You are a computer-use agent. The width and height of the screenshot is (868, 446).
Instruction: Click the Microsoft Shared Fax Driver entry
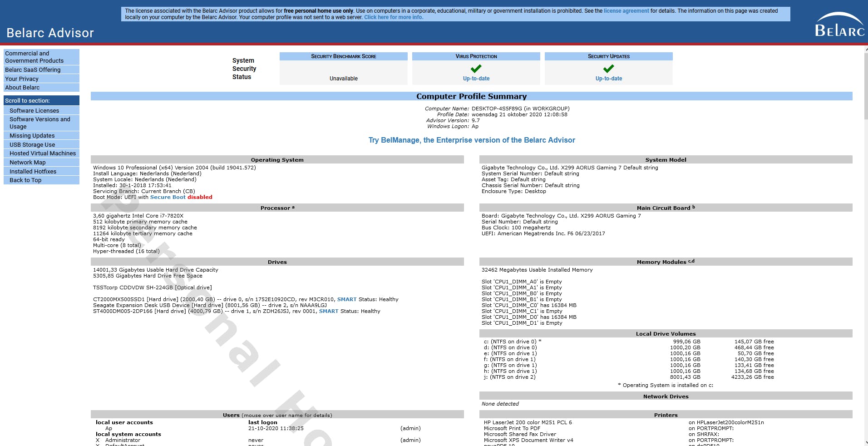pyautogui.click(x=520, y=434)
